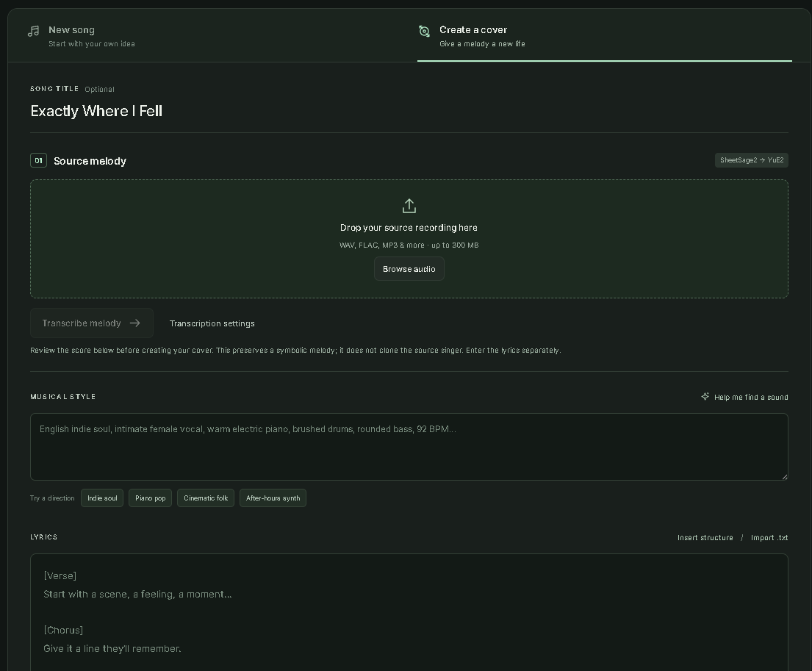Screen dimensions: 812x671
Task: Click the Create a cover vinyl icon
Action: (x=424, y=31)
